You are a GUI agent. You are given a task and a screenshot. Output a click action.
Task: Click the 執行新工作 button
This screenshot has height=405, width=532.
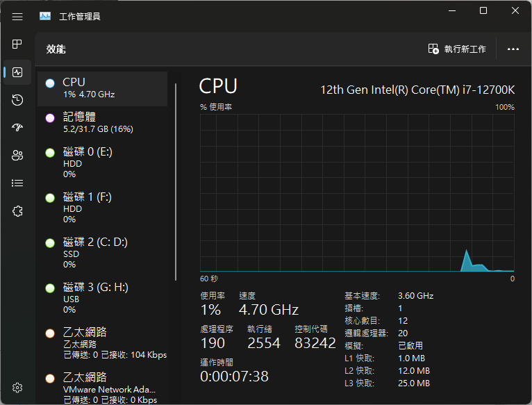click(x=457, y=49)
